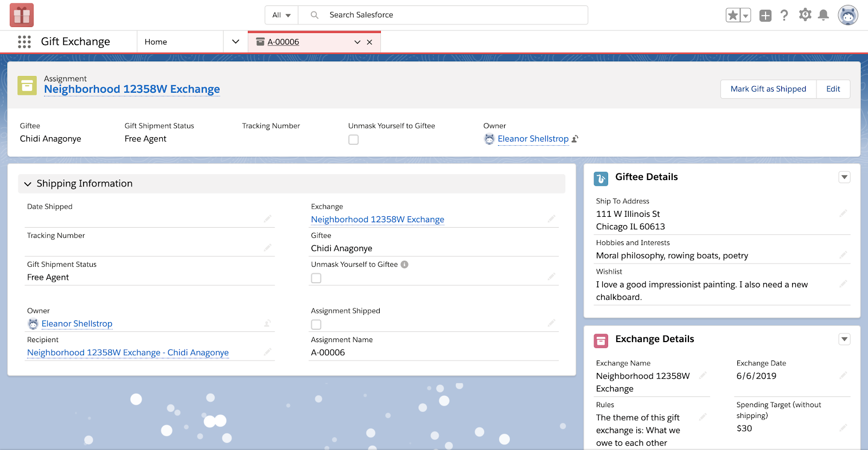Click the Assignment record icon in header
This screenshot has height=450, width=868.
[27, 85]
